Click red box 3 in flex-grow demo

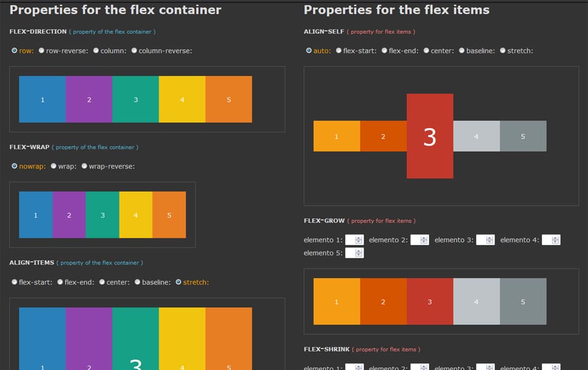point(430,302)
